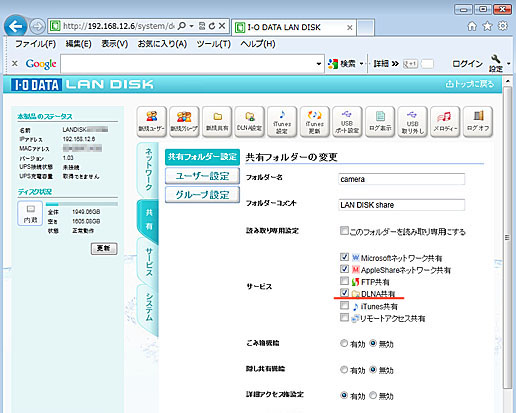The width and height of the screenshot is (516, 413).
Task: Expand 詳細 » more toolbar options
Action: point(386,64)
